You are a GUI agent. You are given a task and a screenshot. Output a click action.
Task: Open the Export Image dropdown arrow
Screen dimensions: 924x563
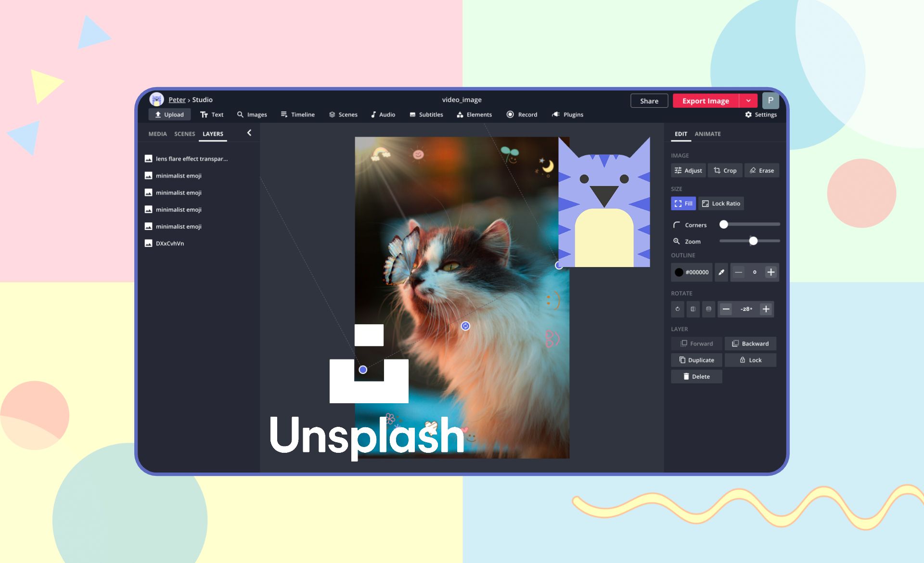pyautogui.click(x=748, y=101)
